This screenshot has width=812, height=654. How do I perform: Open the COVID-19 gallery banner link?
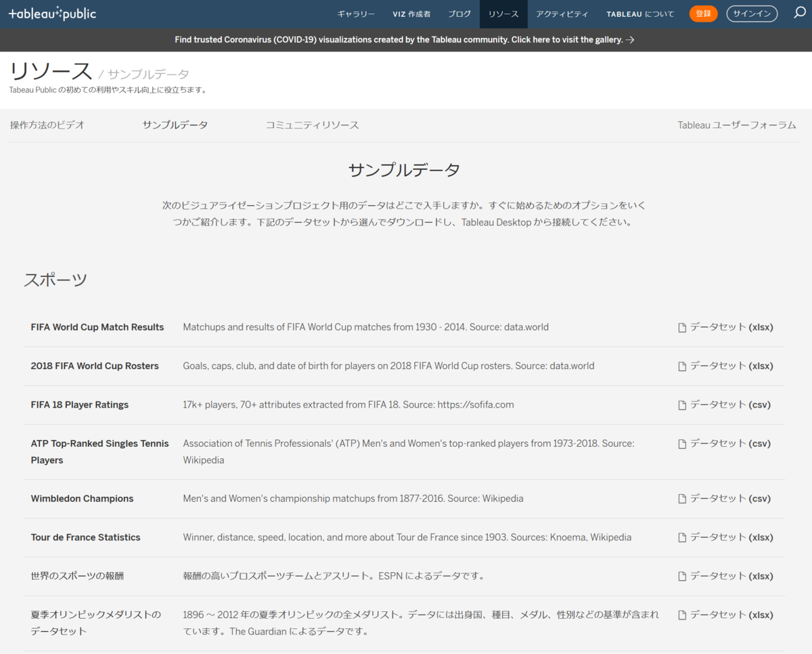405,40
